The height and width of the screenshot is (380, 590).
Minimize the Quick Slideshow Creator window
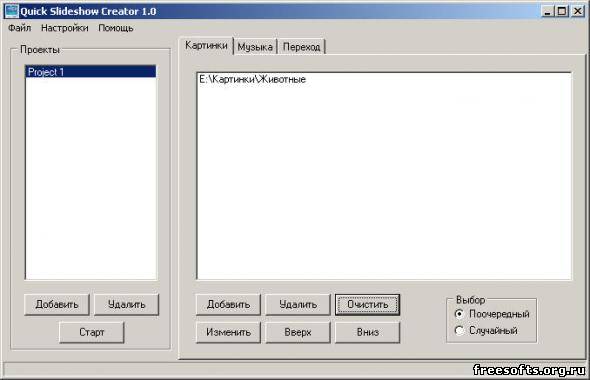click(547, 11)
